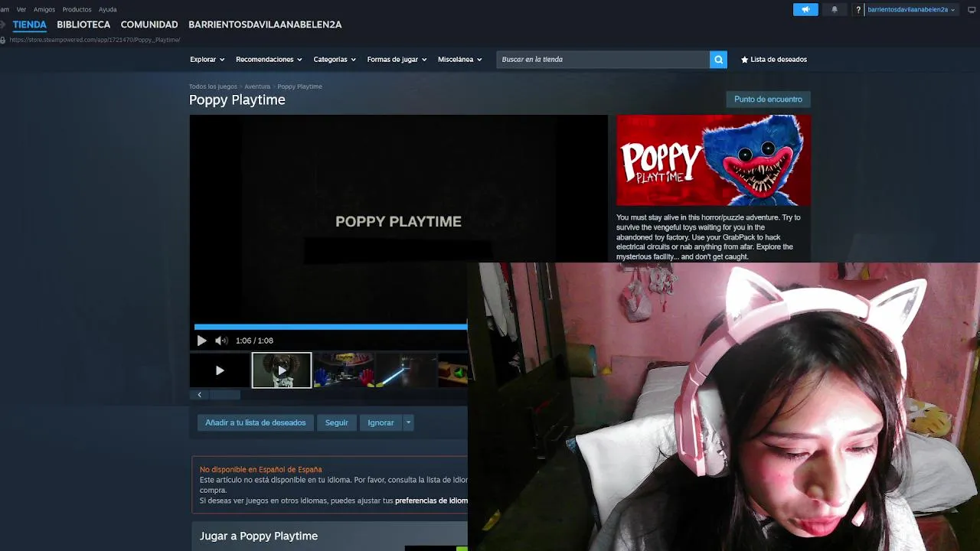The height and width of the screenshot is (551, 980).
Task: Click the media strip horizontal scrollbar
Action: [225, 395]
